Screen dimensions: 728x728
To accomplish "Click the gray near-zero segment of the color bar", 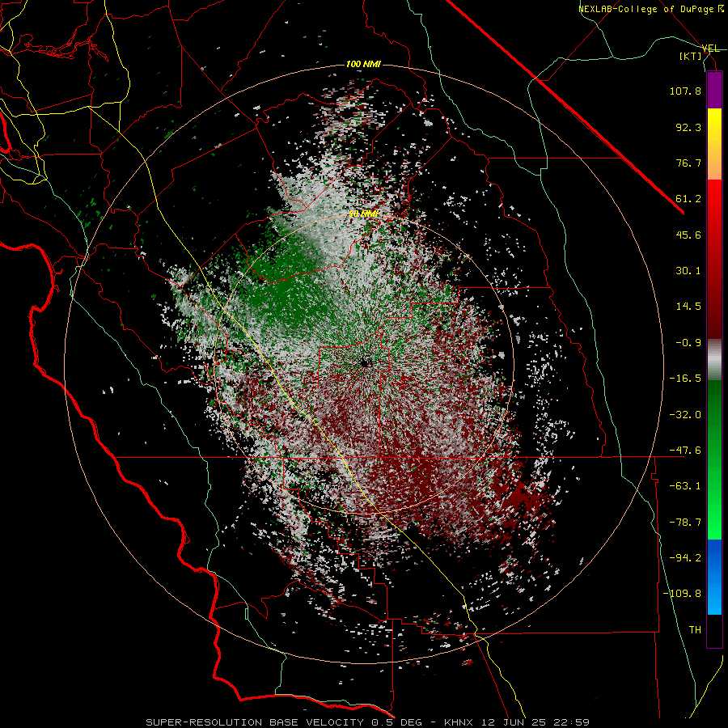I will tap(714, 360).
